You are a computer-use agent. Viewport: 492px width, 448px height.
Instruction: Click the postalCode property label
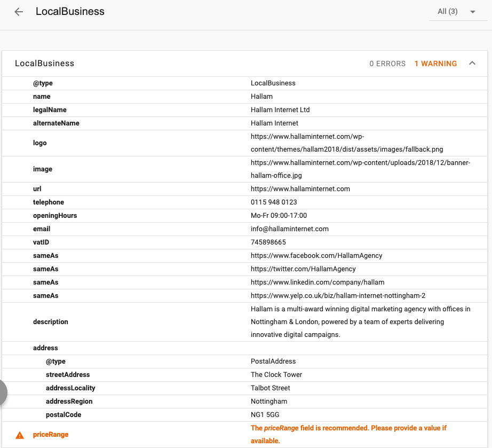[64, 415]
